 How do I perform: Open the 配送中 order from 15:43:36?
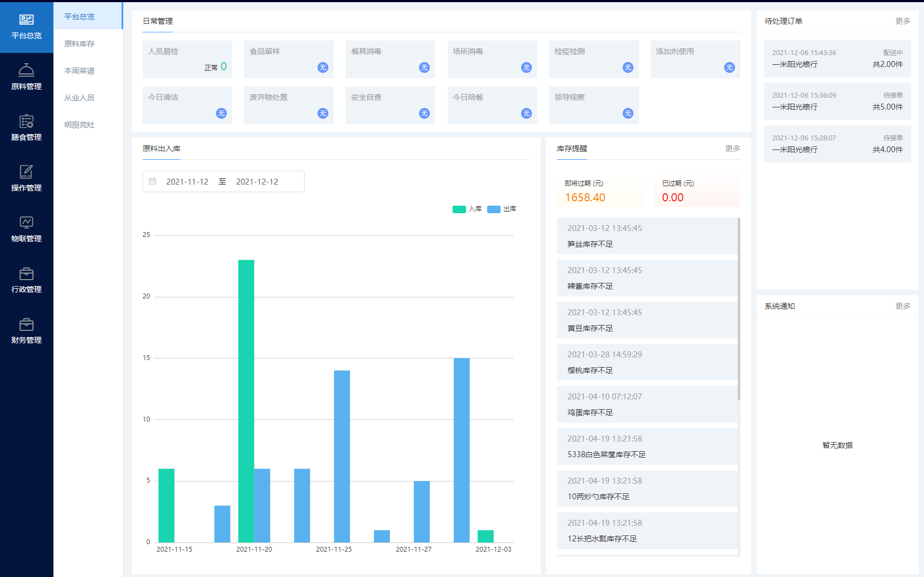[x=837, y=58]
